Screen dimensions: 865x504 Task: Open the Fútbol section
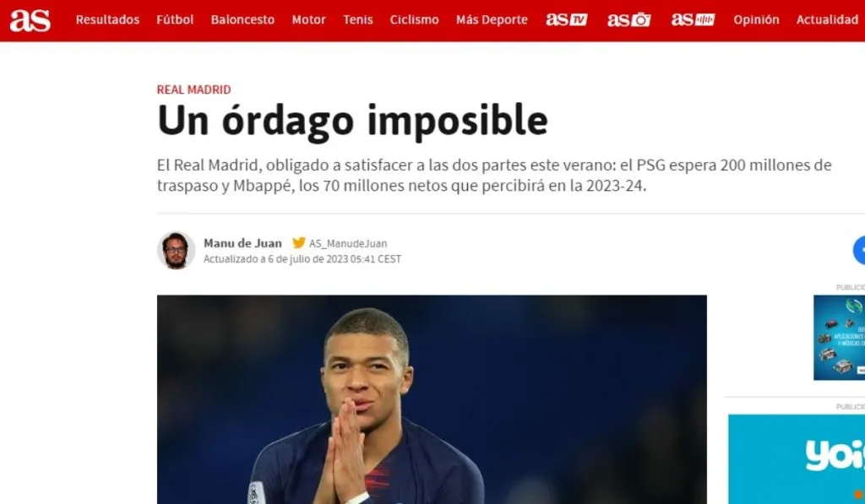pos(175,20)
